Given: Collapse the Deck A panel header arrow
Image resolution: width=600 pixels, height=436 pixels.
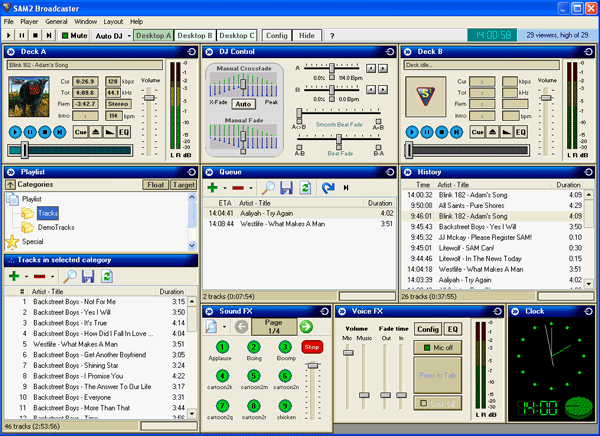Looking at the screenshot, I should coord(11,52).
